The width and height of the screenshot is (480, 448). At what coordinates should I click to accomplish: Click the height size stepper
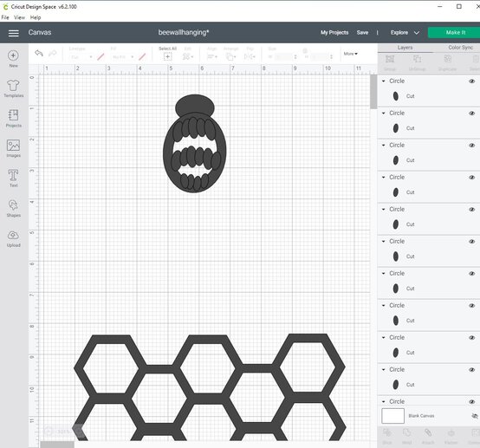(331, 57)
